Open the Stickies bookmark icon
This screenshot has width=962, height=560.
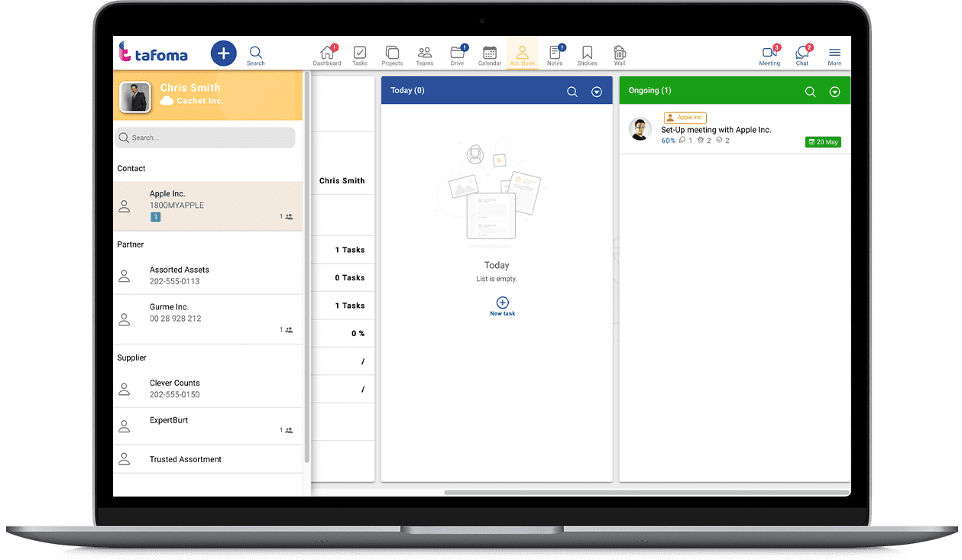pyautogui.click(x=587, y=53)
